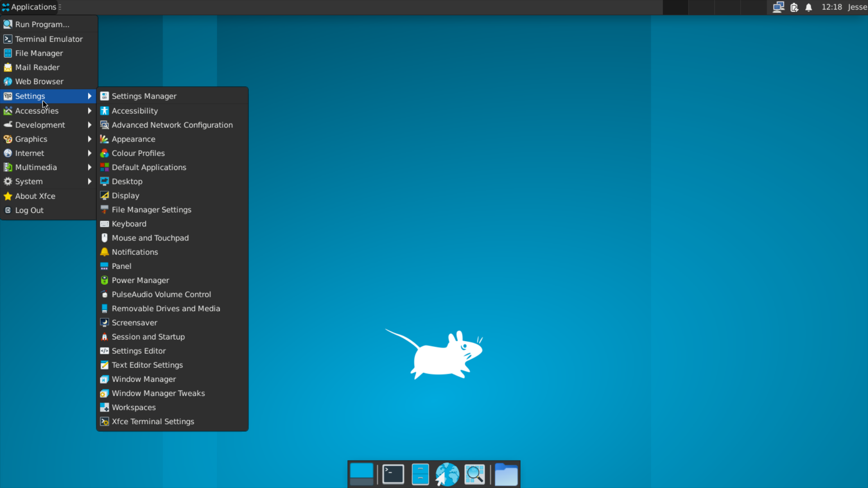Select About Xfce menu entry
The width and height of the screenshot is (868, 488).
click(x=49, y=196)
